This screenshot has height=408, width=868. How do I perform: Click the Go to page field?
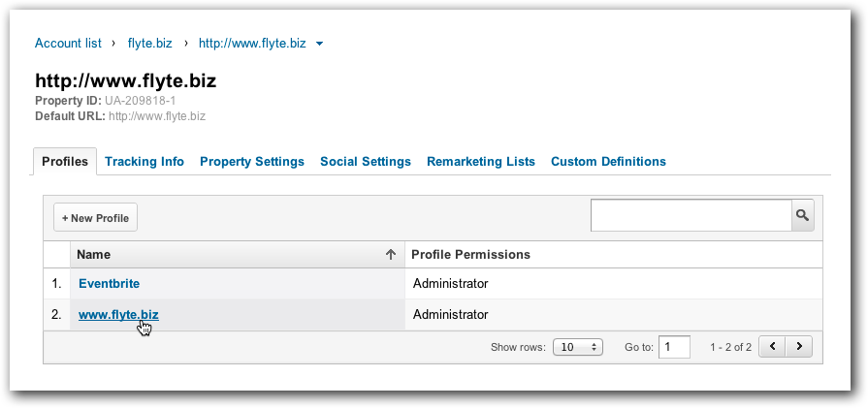click(x=674, y=347)
